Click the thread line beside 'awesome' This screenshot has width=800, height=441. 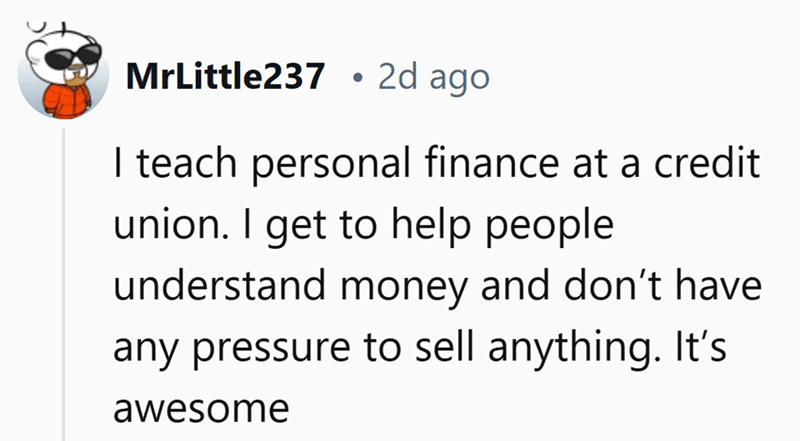point(64,408)
